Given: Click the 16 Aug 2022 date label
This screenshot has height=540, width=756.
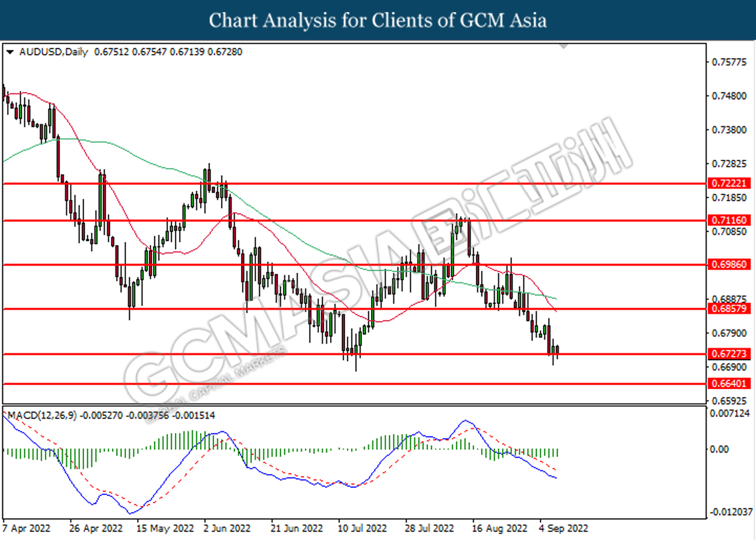Looking at the screenshot, I should 499,528.
